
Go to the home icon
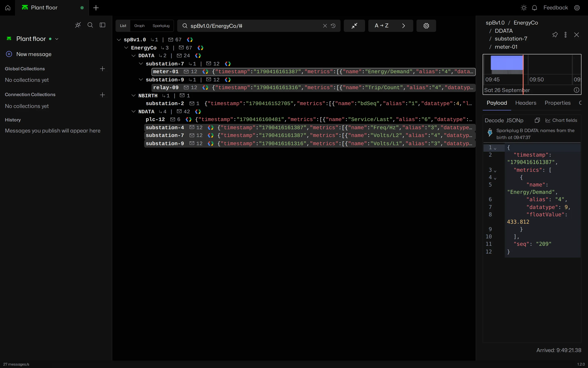click(8, 8)
